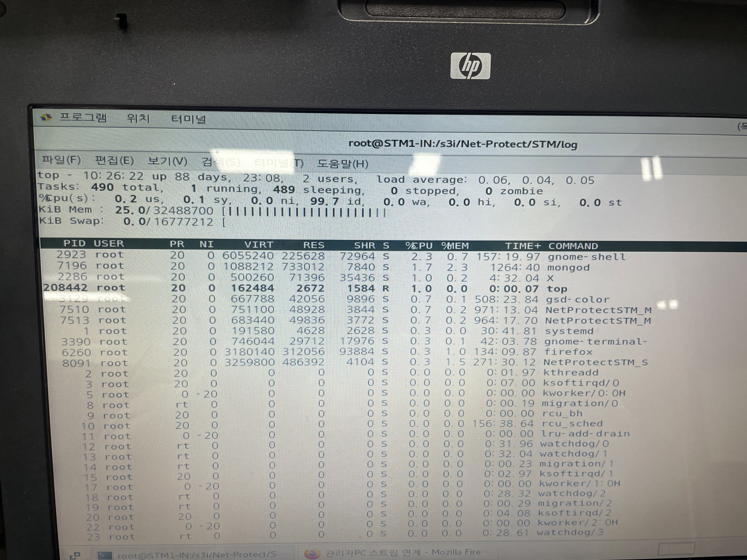This screenshot has width=747, height=560.
Task: Open the 보기(V) menu
Action: coord(167,161)
